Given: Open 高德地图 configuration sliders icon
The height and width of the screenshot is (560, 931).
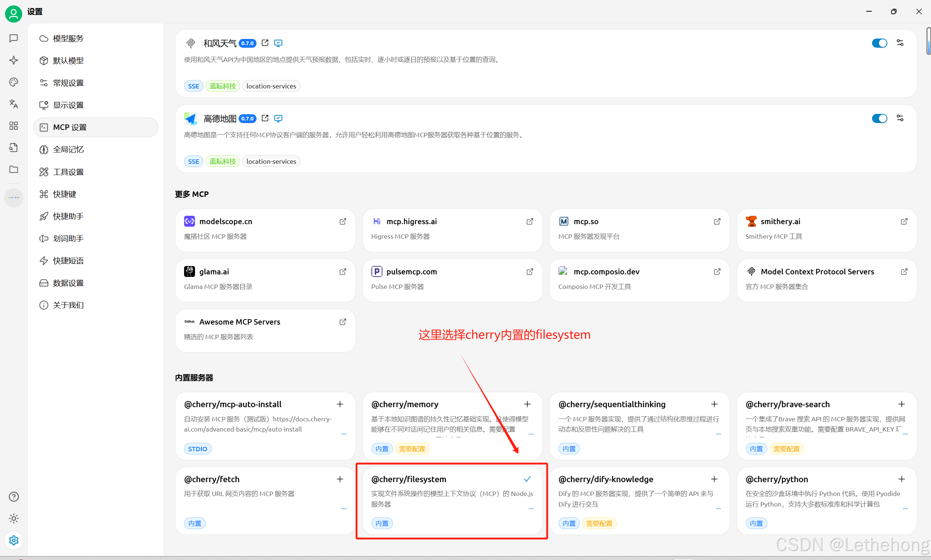Looking at the screenshot, I should click(900, 118).
